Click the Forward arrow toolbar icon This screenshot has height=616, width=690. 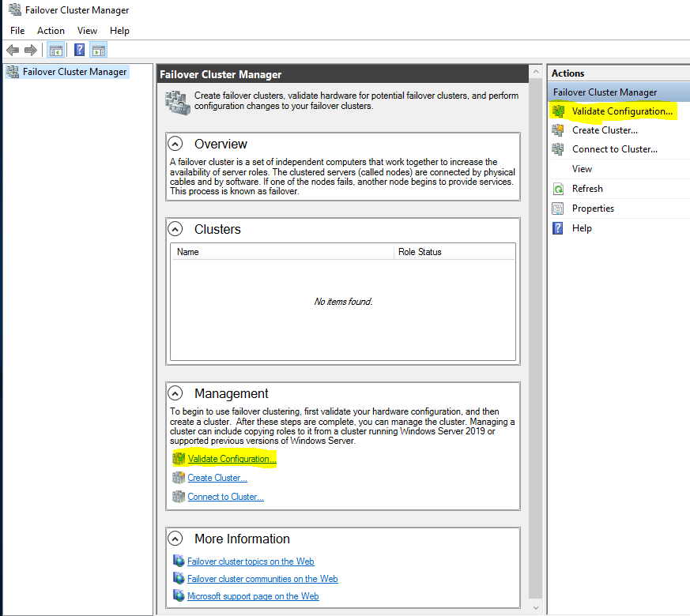click(x=31, y=51)
